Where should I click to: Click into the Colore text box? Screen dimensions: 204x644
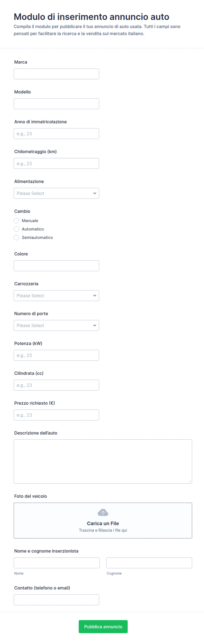[x=56, y=266]
